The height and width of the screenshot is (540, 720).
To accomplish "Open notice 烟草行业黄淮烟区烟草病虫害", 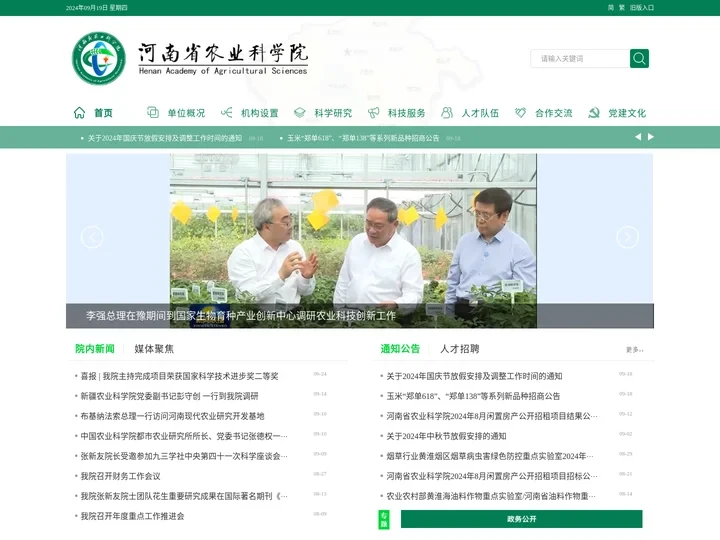I will pos(490,456).
